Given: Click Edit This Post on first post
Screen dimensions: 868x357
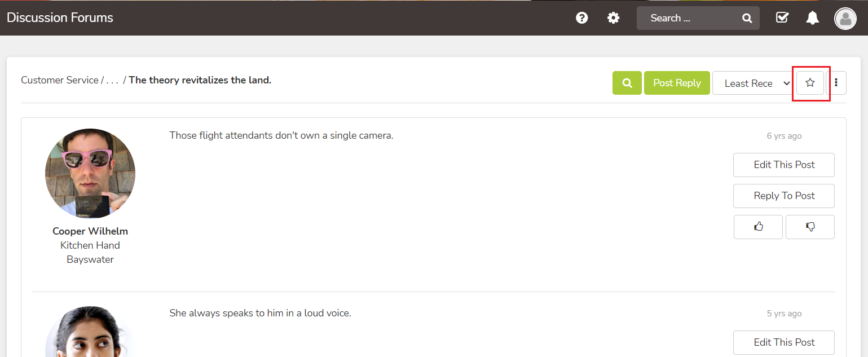Looking at the screenshot, I should [784, 165].
